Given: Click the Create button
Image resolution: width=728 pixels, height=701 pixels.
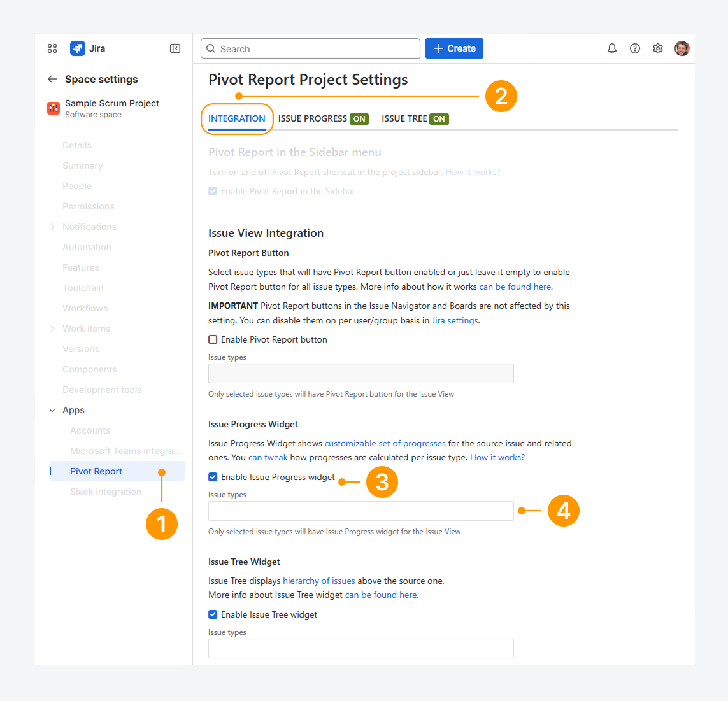Looking at the screenshot, I should coord(454,48).
